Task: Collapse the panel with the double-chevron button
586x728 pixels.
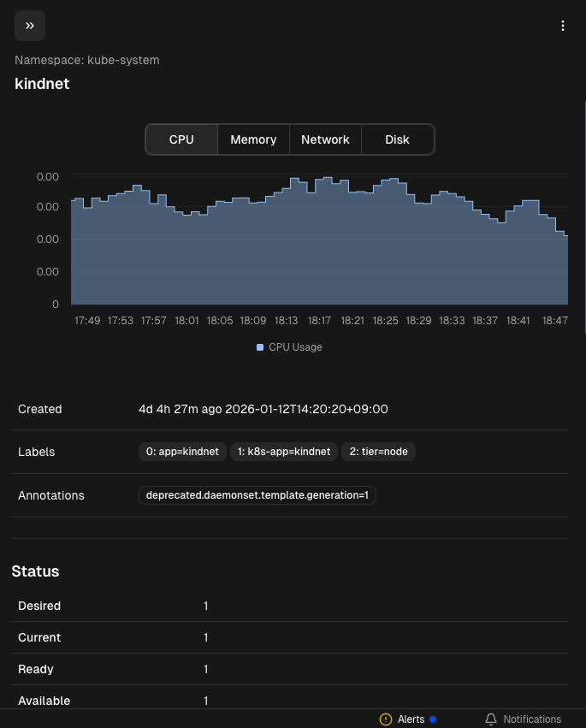Action: (x=30, y=26)
